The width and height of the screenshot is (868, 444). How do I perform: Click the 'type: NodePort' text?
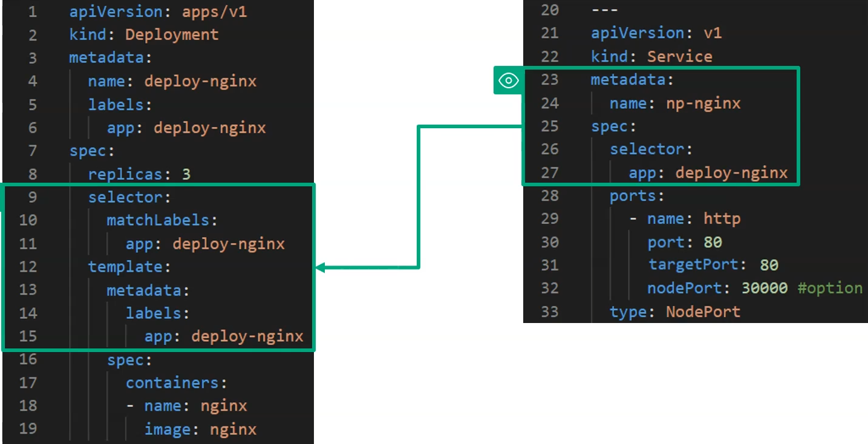pos(675,312)
